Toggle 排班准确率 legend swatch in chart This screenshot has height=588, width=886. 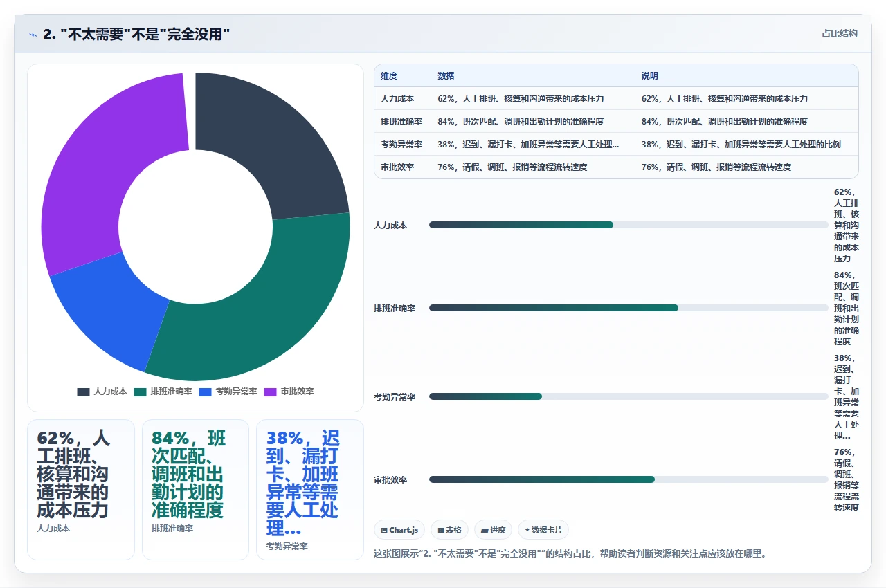point(139,392)
